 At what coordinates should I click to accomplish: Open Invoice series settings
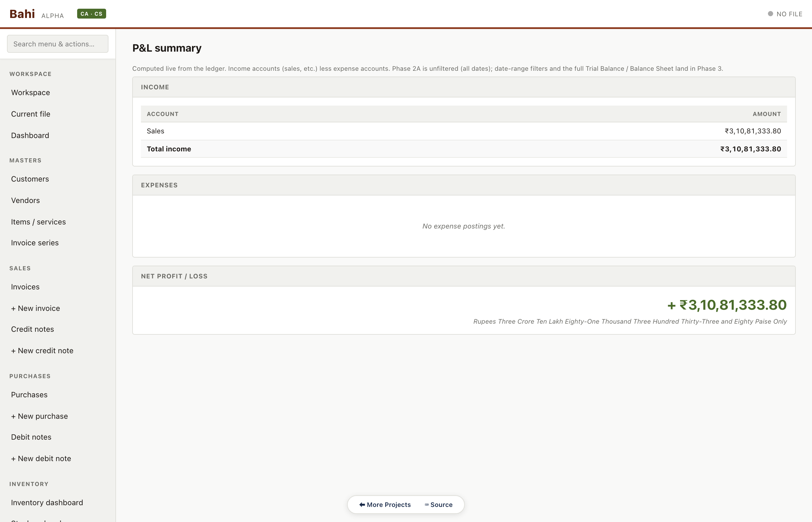[35, 243]
